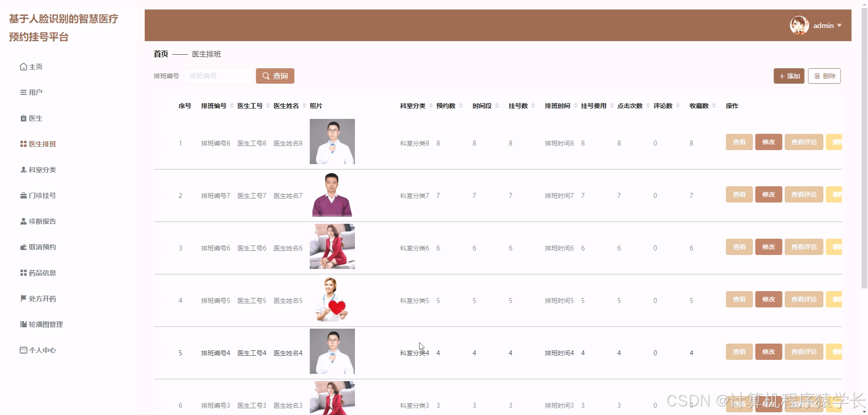The image size is (868, 415).
Task: Click the 排班编号 search input field
Action: pyautogui.click(x=217, y=76)
